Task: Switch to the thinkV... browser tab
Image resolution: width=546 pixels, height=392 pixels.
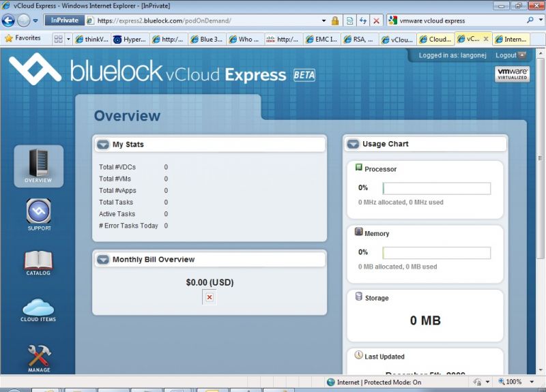Action: (x=91, y=40)
